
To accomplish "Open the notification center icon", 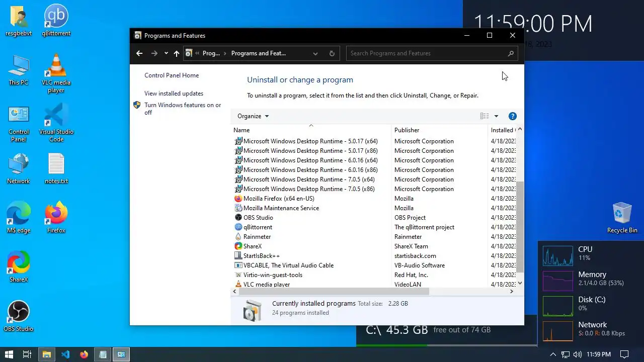I will [x=624, y=354].
